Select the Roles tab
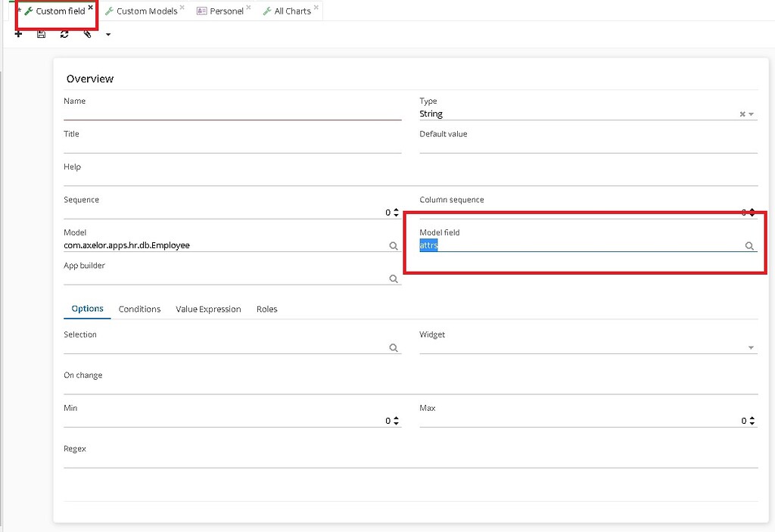 267,309
